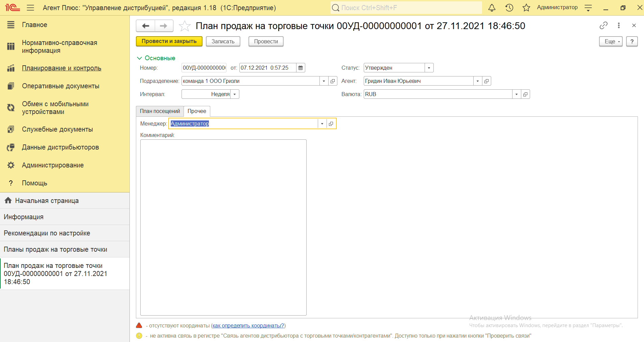Open Агент record with open icon

point(486,81)
